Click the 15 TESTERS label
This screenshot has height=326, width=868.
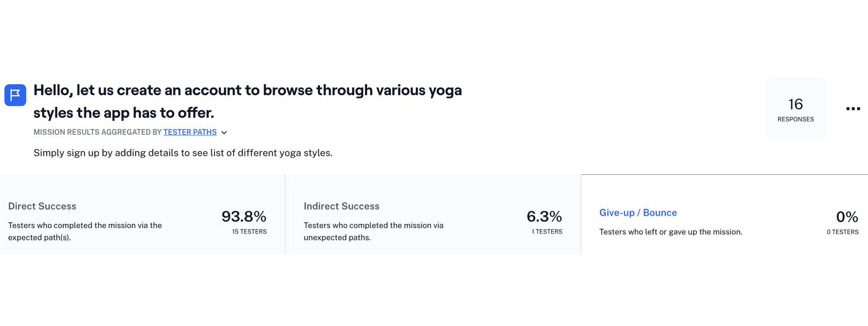click(x=249, y=231)
